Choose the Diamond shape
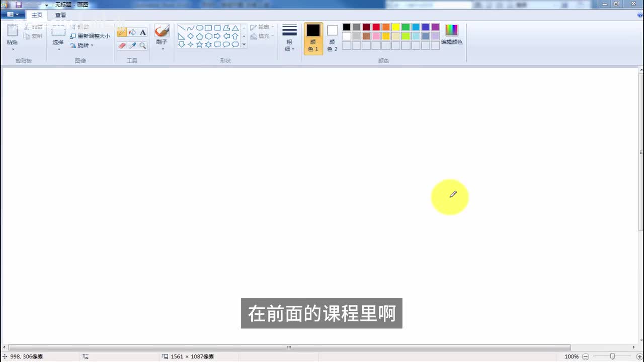644x362 pixels. click(x=191, y=36)
